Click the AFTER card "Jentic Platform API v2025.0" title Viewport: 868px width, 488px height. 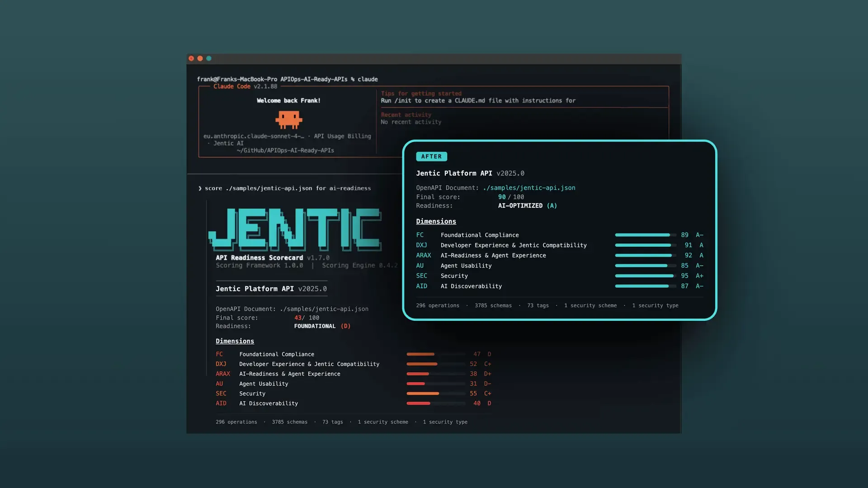[x=470, y=174]
